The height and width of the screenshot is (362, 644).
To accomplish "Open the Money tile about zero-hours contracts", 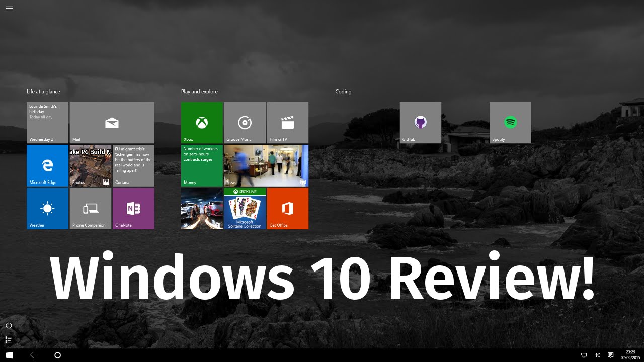I will coord(202,165).
